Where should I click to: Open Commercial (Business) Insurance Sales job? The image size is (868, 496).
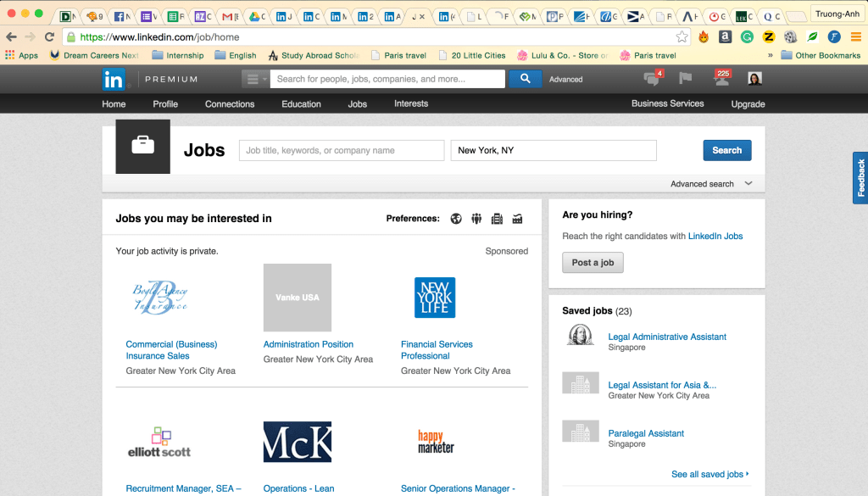click(x=171, y=350)
